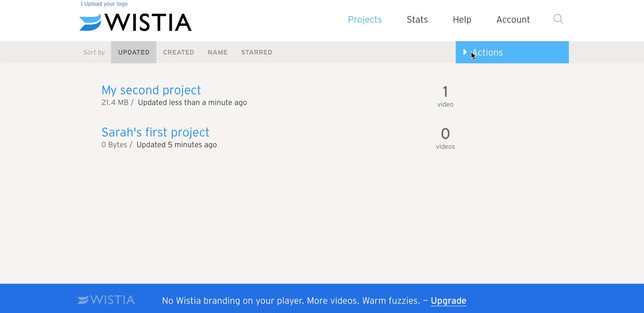Click 'Updated less than a minute ago' text
The height and width of the screenshot is (313, 644).
click(x=192, y=102)
